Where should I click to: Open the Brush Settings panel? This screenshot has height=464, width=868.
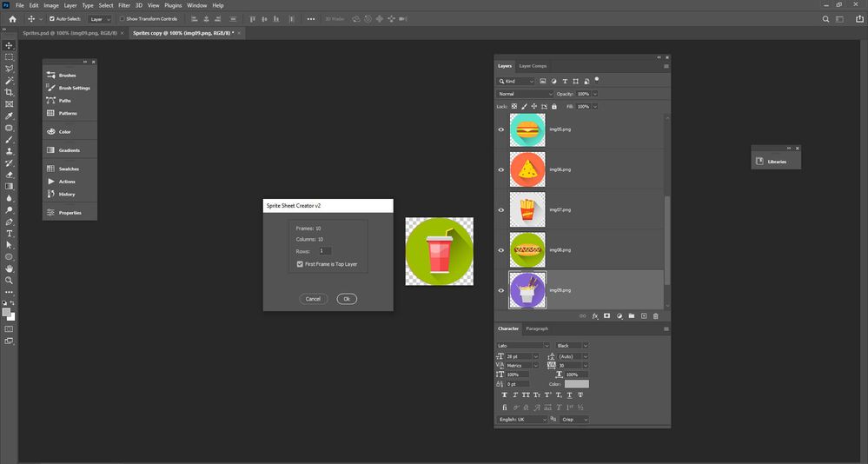click(74, 88)
